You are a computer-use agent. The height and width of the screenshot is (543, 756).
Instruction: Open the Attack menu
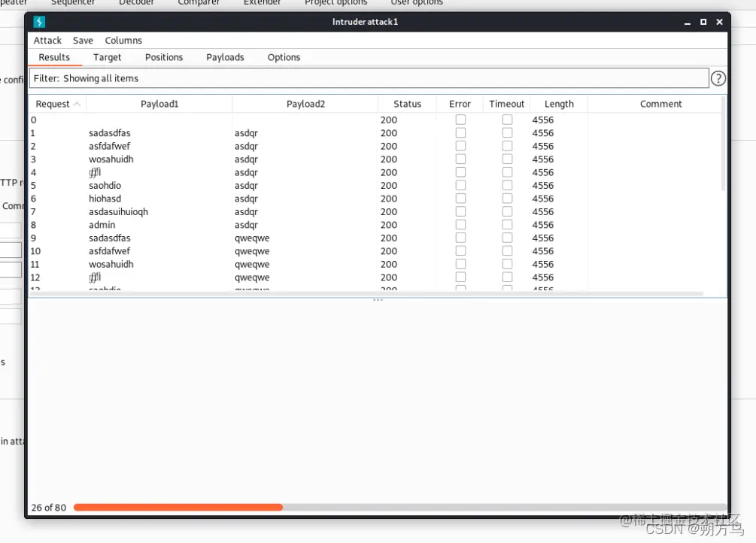tap(47, 41)
